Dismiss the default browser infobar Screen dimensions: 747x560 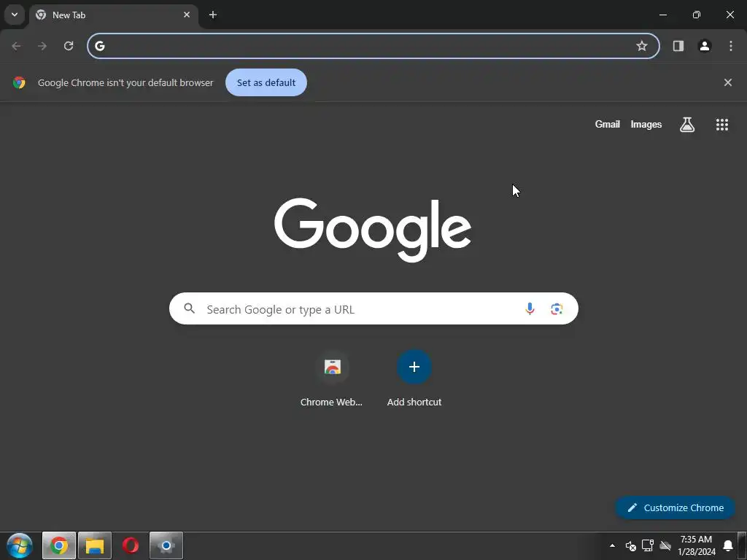[x=727, y=82]
